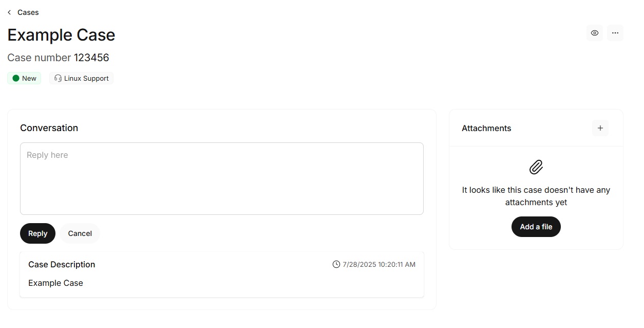The height and width of the screenshot is (328, 644).
Task: Click the plus icon in Attachments
Action: tap(600, 128)
